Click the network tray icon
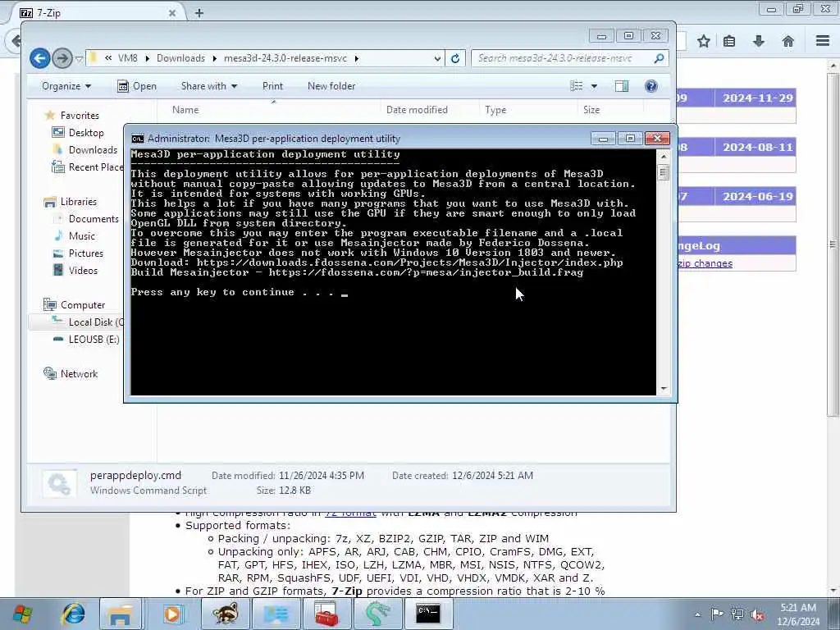Image resolution: width=840 pixels, height=630 pixels. (737, 614)
